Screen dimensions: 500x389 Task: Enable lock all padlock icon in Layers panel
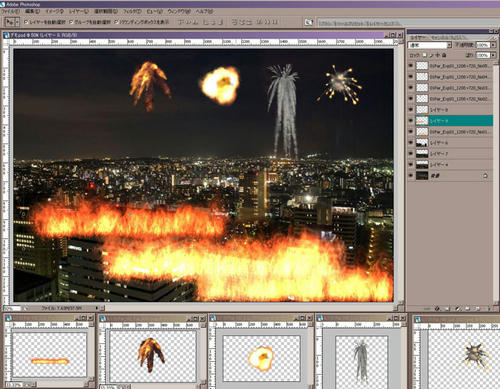(444, 55)
